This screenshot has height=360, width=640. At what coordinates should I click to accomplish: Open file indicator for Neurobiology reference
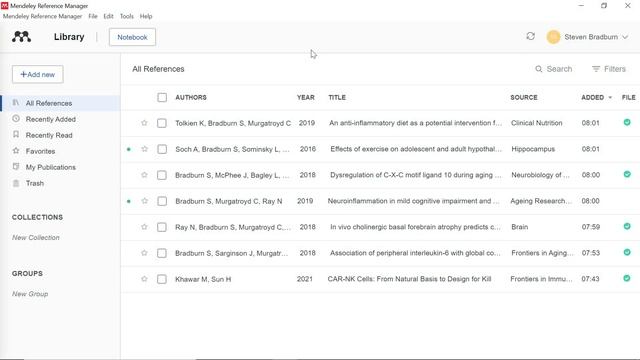click(627, 174)
